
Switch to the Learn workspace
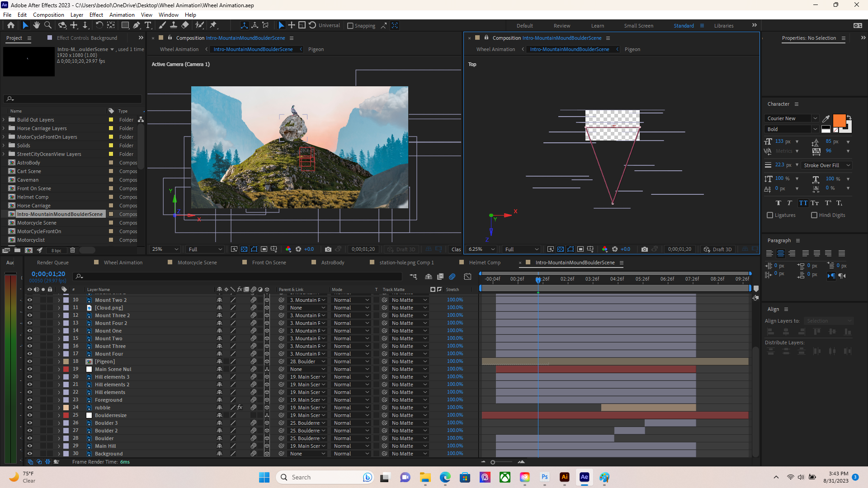click(597, 26)
